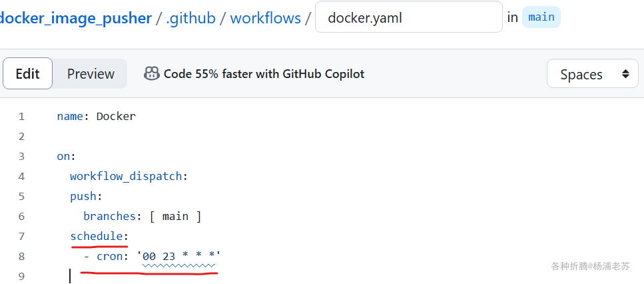Open the docker_image_pusher repository link
Viewport: 644px width, 284px height.
(75, 18)
